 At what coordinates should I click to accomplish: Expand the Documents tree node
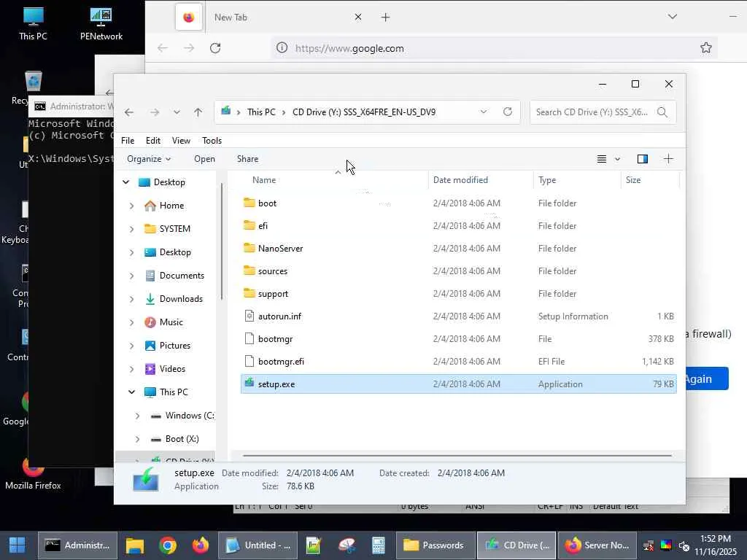click(131, 276)
